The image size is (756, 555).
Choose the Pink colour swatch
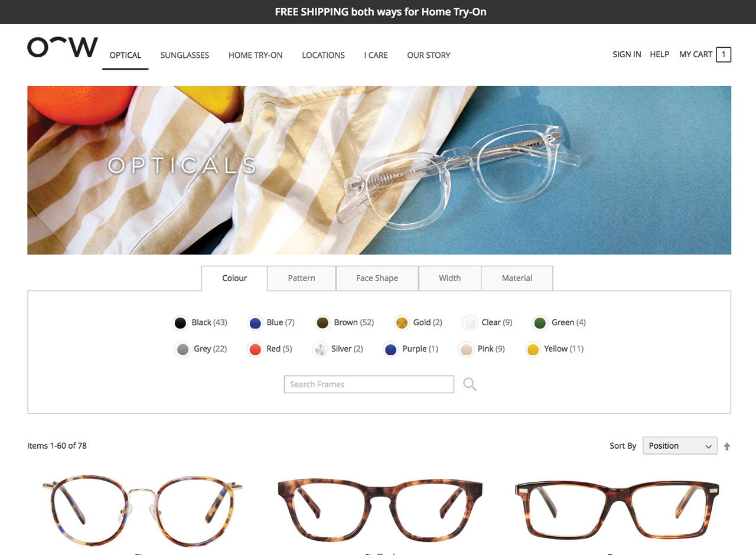click(467, 350)
